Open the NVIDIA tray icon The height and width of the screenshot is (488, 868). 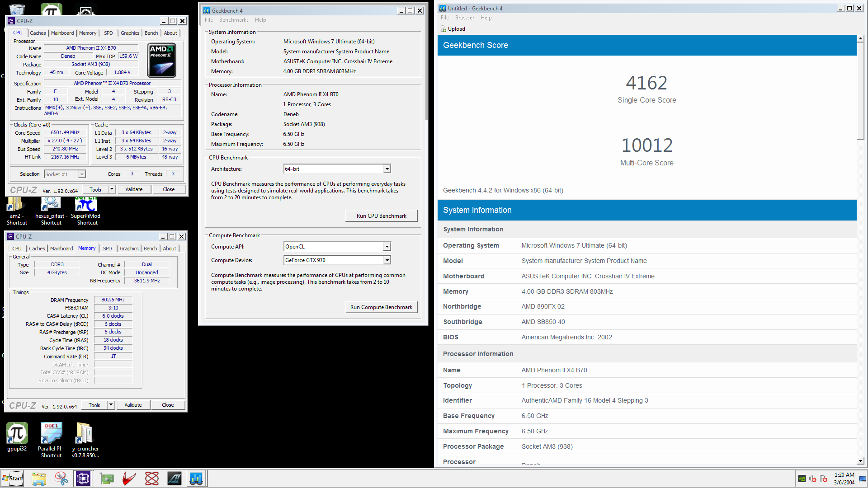[x=802, y=479]
